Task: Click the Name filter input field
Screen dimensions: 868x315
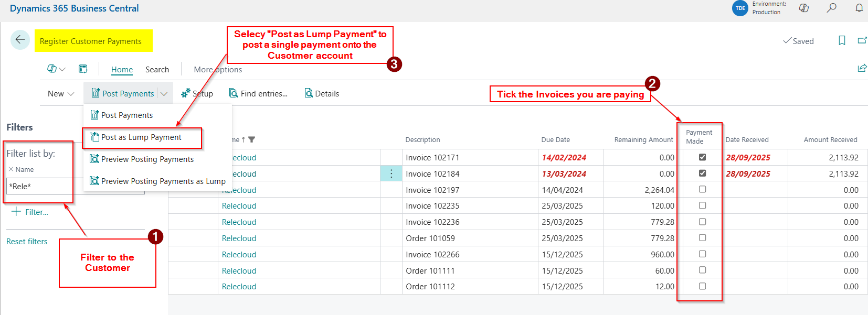Action: 39,187
